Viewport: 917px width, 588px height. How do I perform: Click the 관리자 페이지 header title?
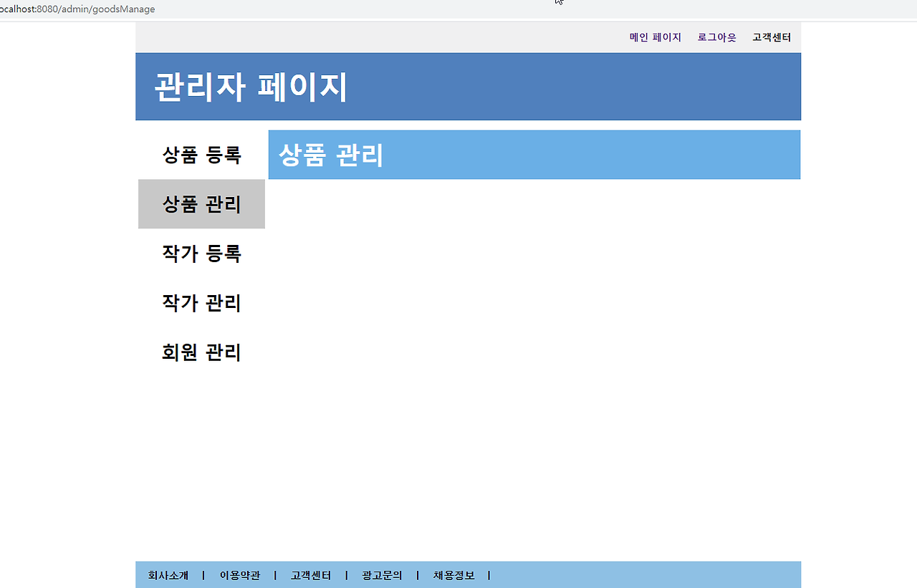click(x=251, y=87)
